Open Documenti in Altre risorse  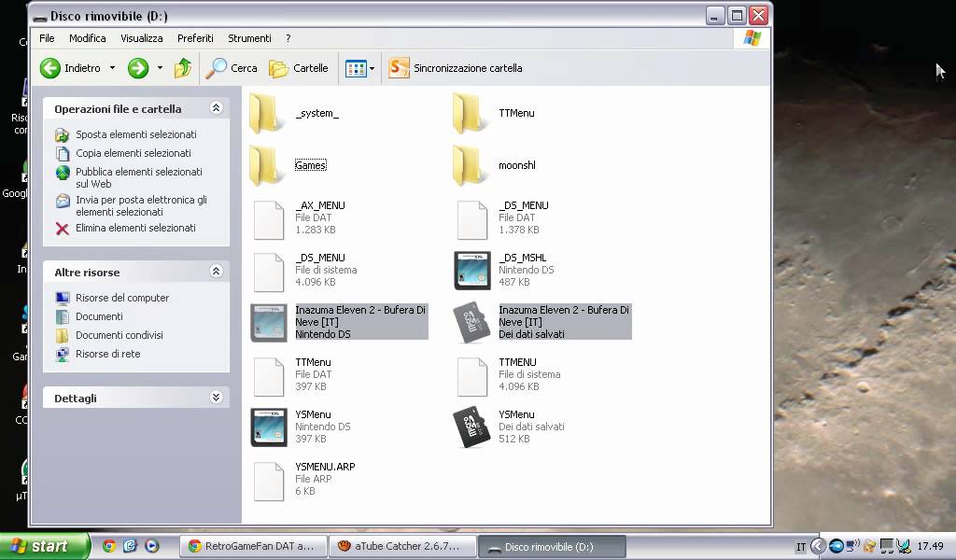click(99, 316)
